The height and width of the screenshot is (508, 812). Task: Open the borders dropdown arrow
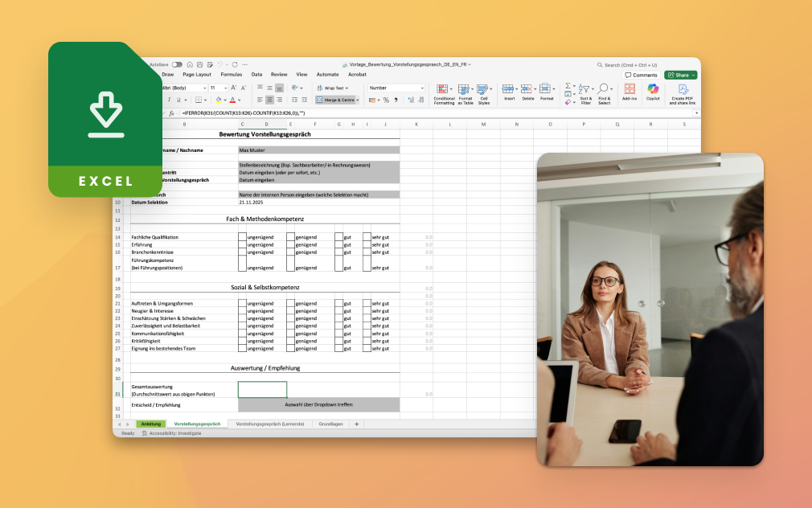click(206, 100)
